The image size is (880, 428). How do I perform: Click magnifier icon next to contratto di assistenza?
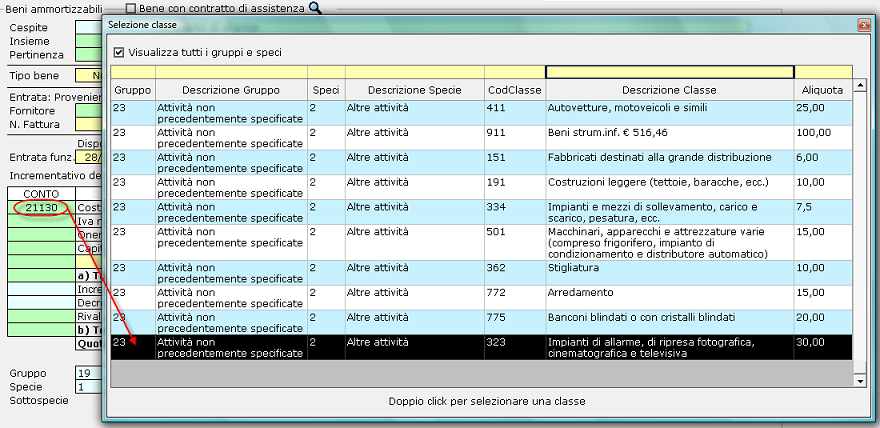(x=315, y=8)
